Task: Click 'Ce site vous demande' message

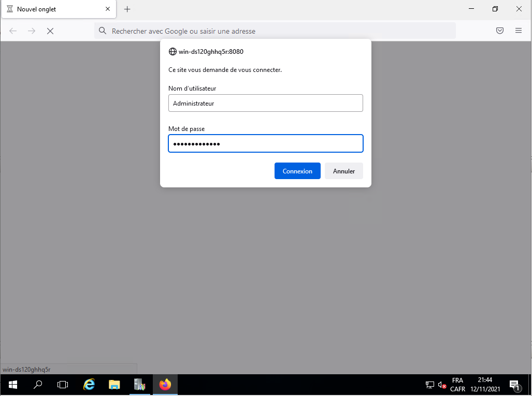Action: [x=225, y=70]
